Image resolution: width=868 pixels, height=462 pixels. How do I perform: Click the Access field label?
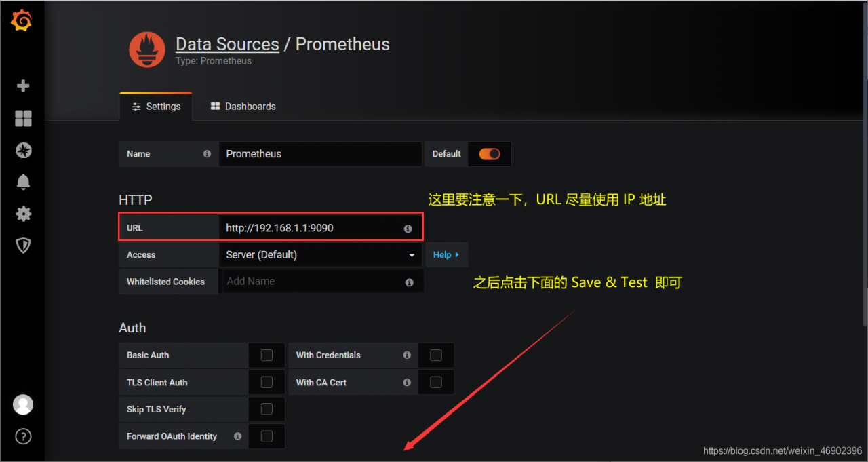click(x=141, y=255)
